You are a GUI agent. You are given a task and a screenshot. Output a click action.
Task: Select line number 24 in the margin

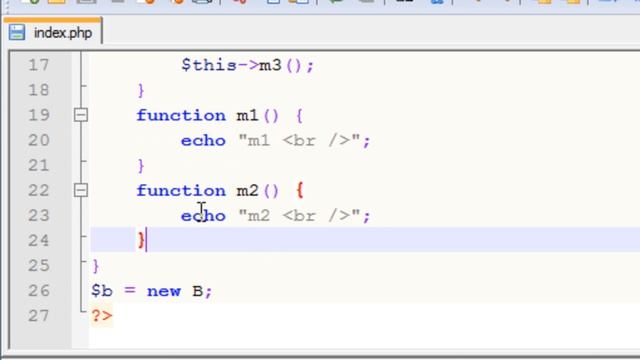coord(39,240)
